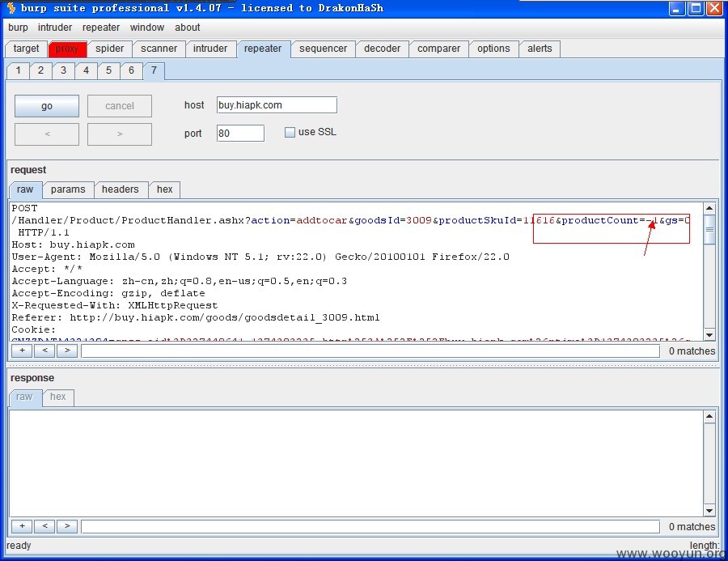Select repeater request tab 3
This screenshot has width=728, height=561.
pyautogui.click(x=63, y=70)
